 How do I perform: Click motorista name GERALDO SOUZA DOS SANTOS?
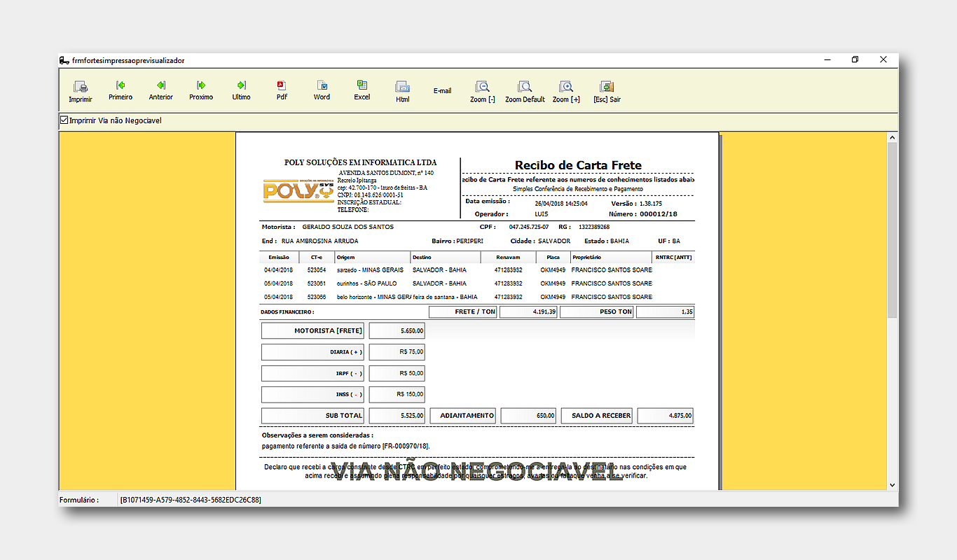(x=347, y=227)
